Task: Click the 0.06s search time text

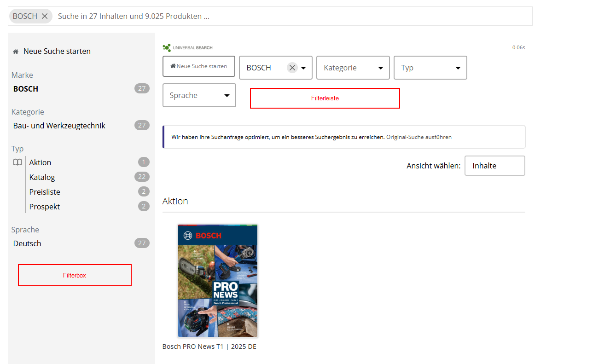Action: [518, 47]
